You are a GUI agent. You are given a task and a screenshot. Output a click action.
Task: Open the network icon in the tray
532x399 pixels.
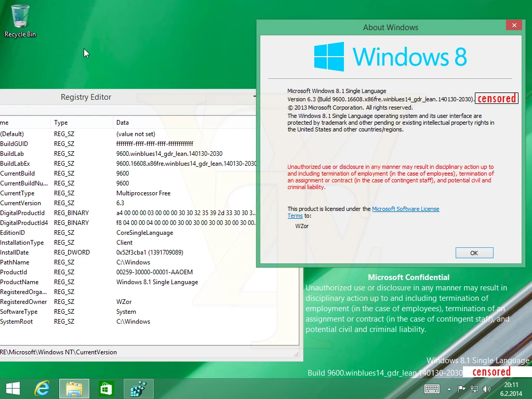tap(474, 389)
